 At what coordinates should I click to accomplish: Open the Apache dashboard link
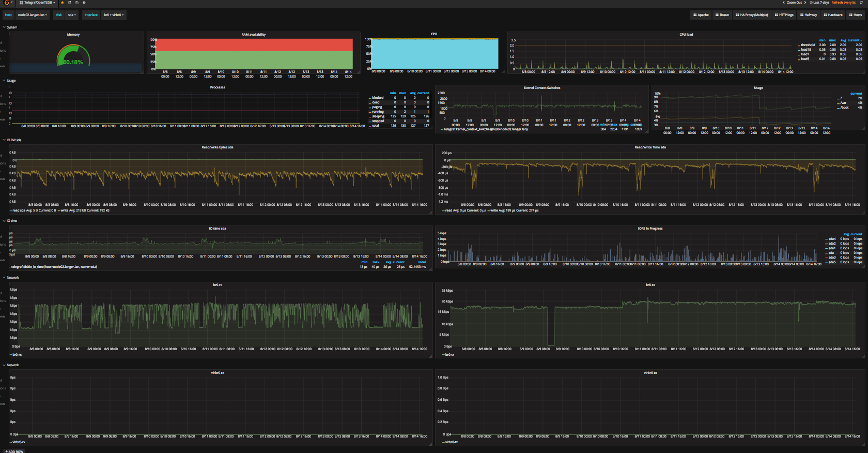point(701,15)
